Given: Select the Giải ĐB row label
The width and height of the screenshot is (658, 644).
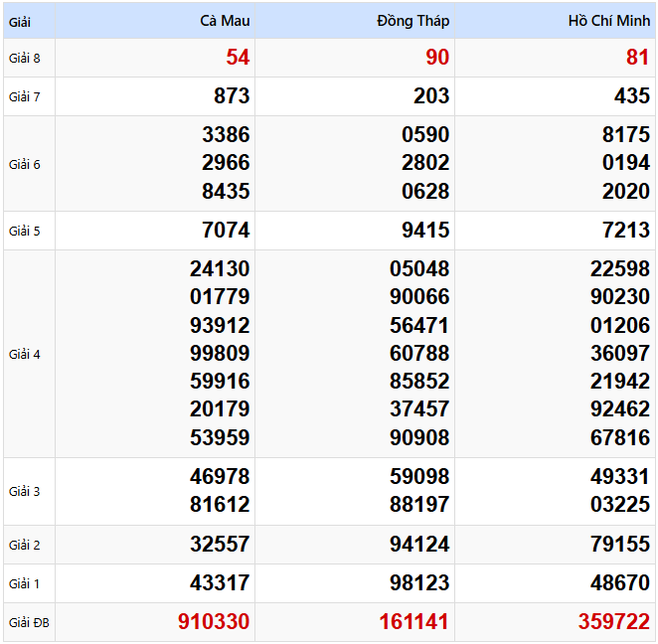Looking at the screenshot, I should [x=29, y=623].
